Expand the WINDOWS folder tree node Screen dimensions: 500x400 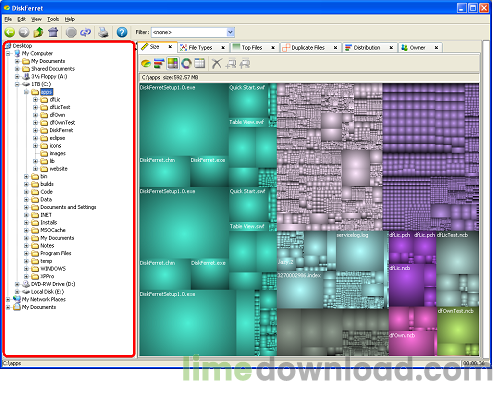26,269
